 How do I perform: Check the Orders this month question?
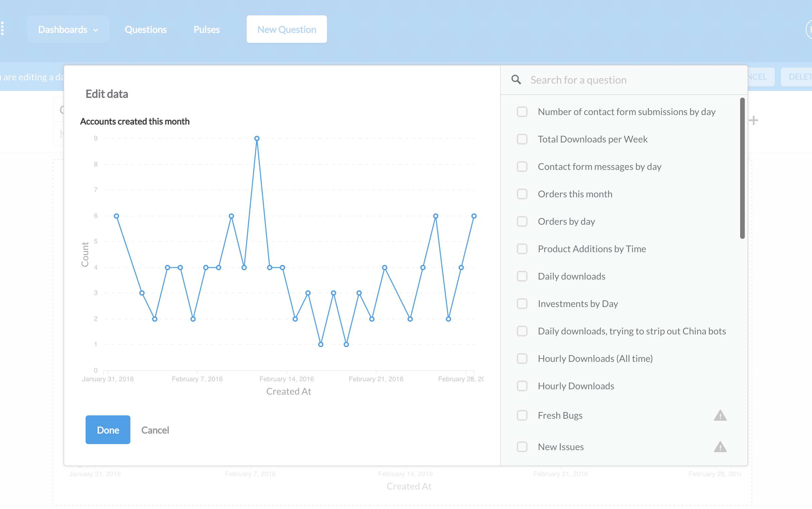[x=522, y=194]
